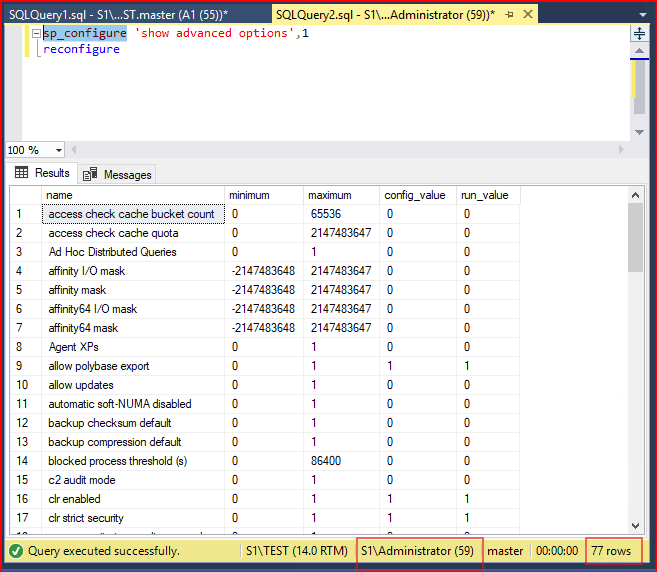Screen dimensions: 657x572
Task: Select row 14 via its row number header
Action: [x=22, y=461]
